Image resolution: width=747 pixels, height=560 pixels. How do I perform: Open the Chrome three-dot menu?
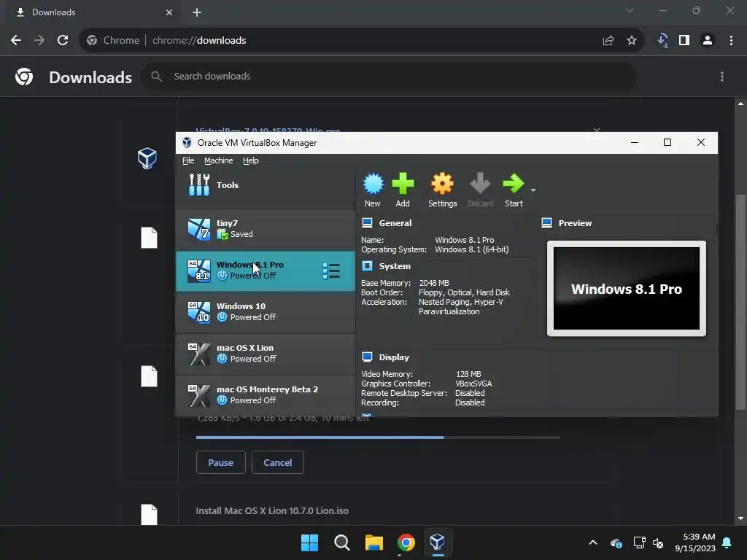pos(731,41)
